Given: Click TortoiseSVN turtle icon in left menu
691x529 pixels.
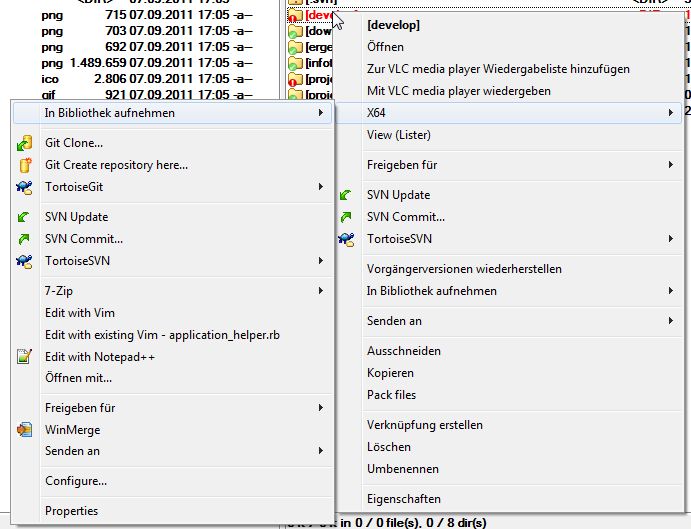Looking at the screenshot, I should click(x=24, y=261).
